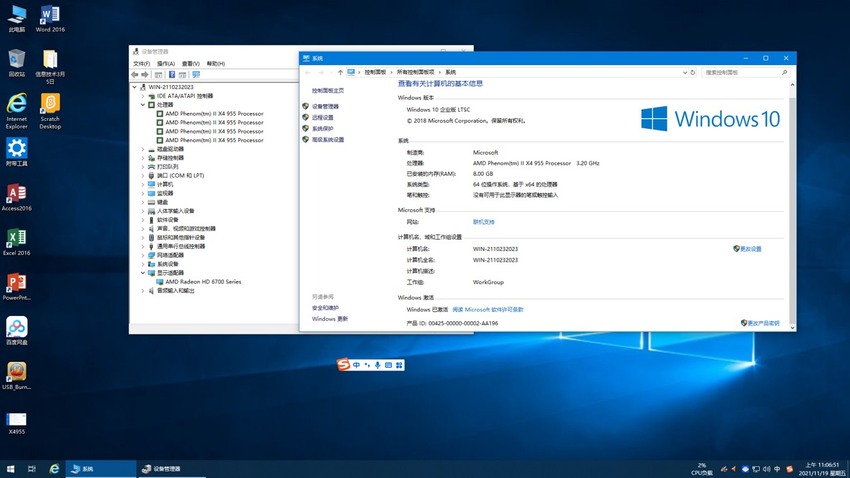The width and height of the screenshot is (850, 478).
Task: Open the X4955 desktop file
Action: 17,423
